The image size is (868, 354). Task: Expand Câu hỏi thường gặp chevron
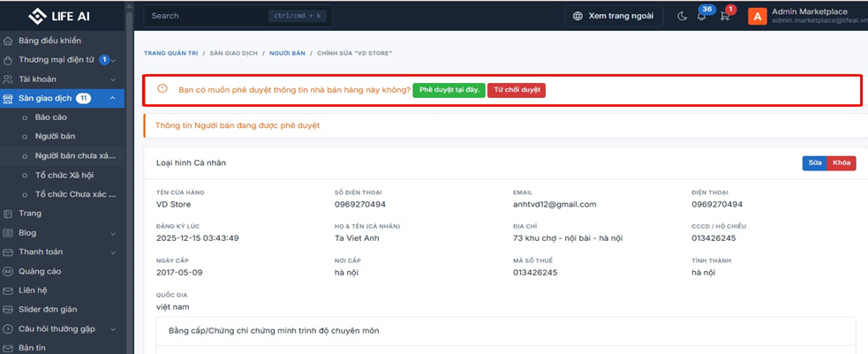(x=113, y=329)
